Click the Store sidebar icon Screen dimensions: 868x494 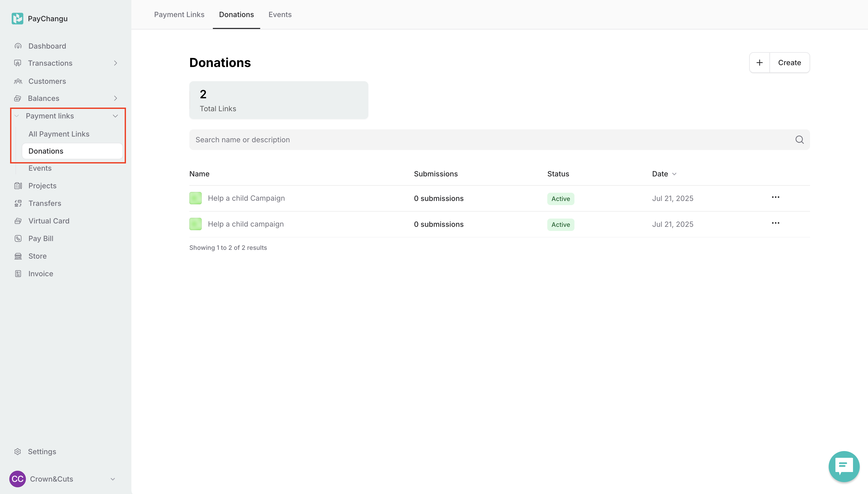(x=18, y=256)
